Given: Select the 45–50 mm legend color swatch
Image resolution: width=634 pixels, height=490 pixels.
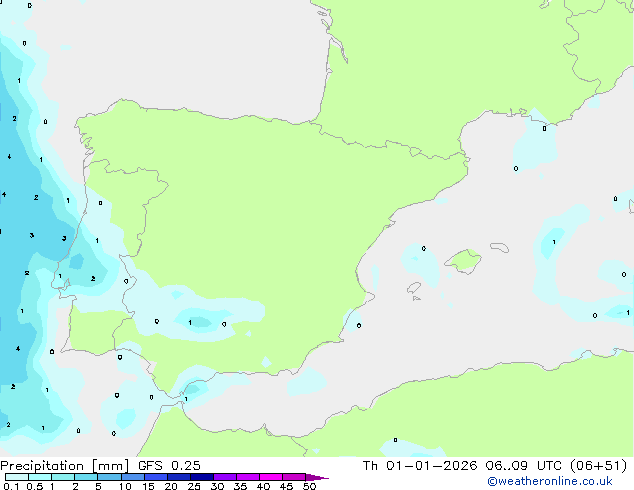Looking at the screenshot, I should coord(294,477).
